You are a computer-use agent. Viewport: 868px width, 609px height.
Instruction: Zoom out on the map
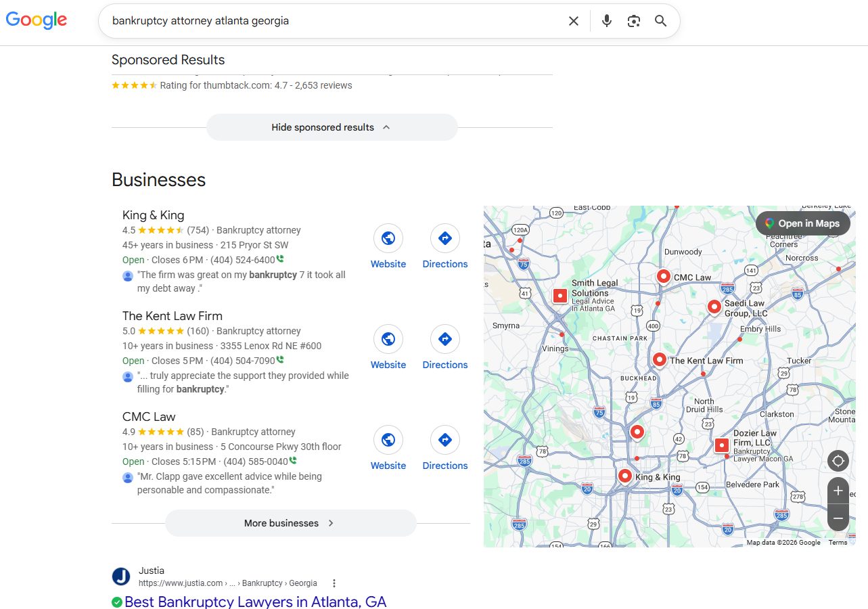[838, 518]
